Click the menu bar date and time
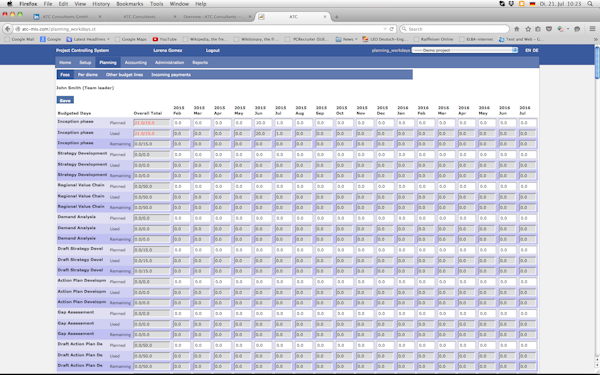Image resolution: width=600 pixels, height=375 pixels. tap(560, 4)
